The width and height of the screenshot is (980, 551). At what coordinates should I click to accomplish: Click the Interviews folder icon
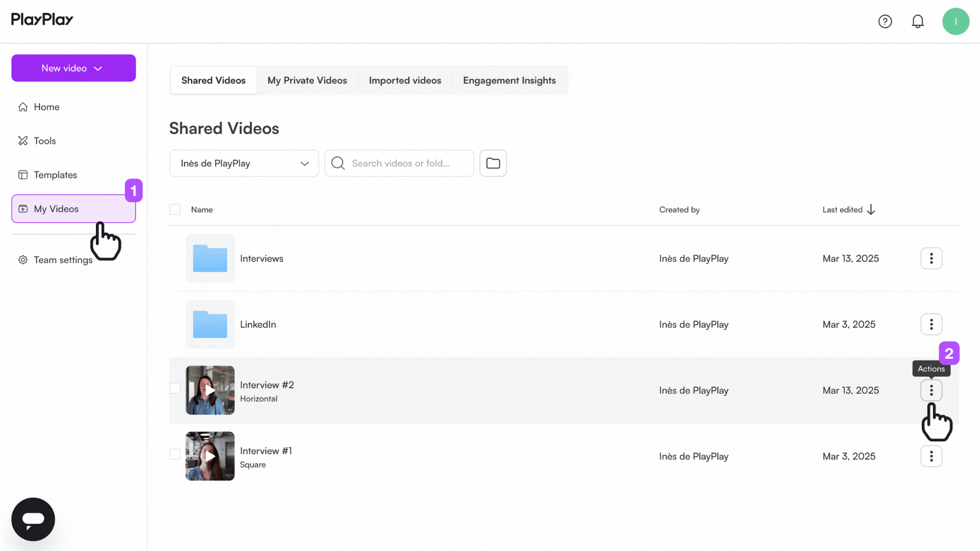point(210,259)
